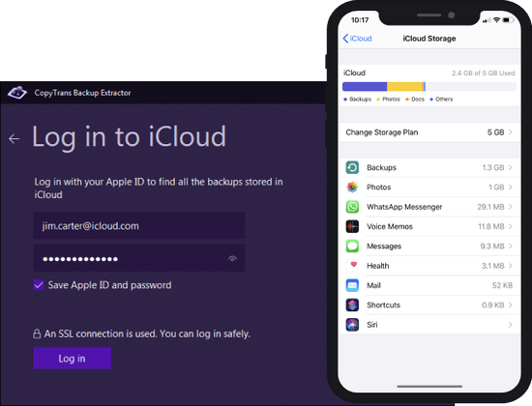Tap the 2.4 GB of 5 GB Used text
The width and height of the screenshot is (532, 406).
point(483,72)
